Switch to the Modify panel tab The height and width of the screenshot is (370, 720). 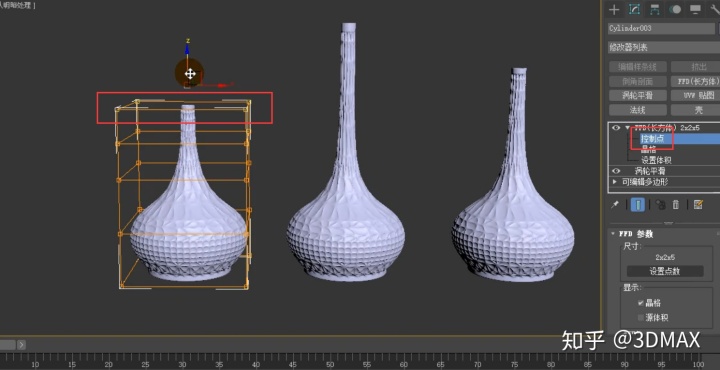(634, 9)
